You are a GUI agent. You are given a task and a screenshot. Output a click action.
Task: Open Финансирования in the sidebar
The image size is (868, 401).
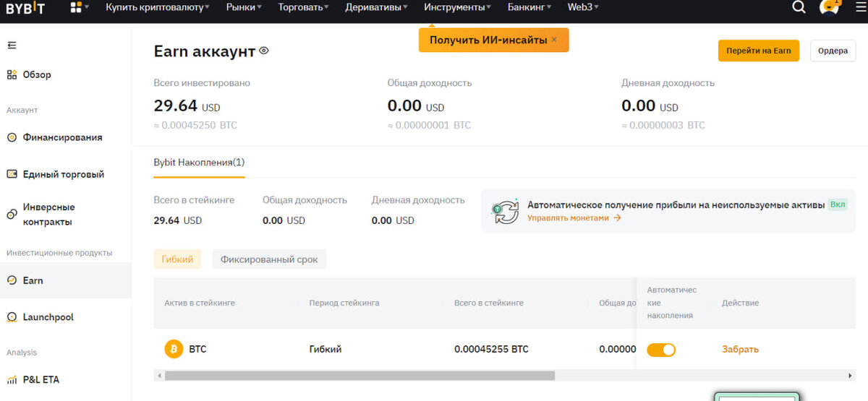point(62,137)
